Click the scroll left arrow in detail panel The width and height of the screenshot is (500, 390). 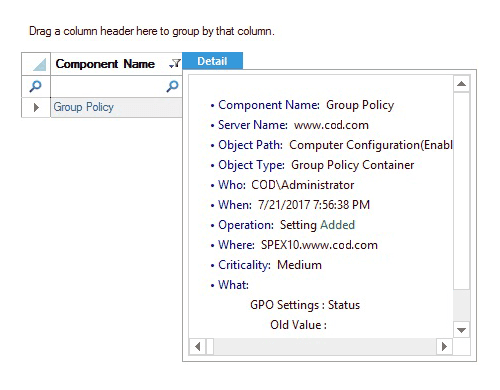tap(197, 347)
